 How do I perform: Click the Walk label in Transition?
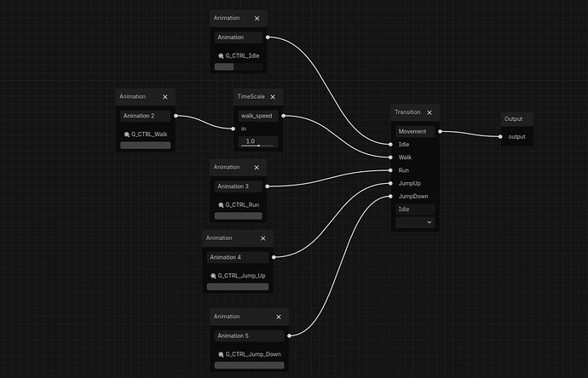coord(405,157)
